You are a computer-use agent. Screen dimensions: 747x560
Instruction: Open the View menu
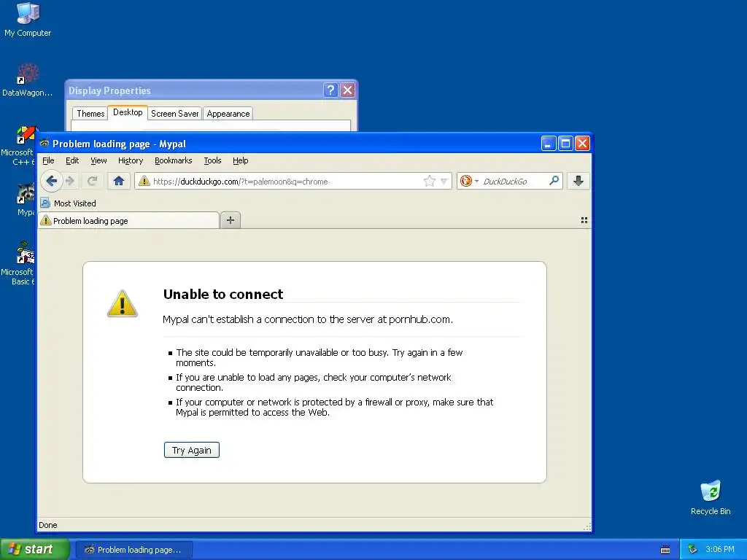click(98, 160)
